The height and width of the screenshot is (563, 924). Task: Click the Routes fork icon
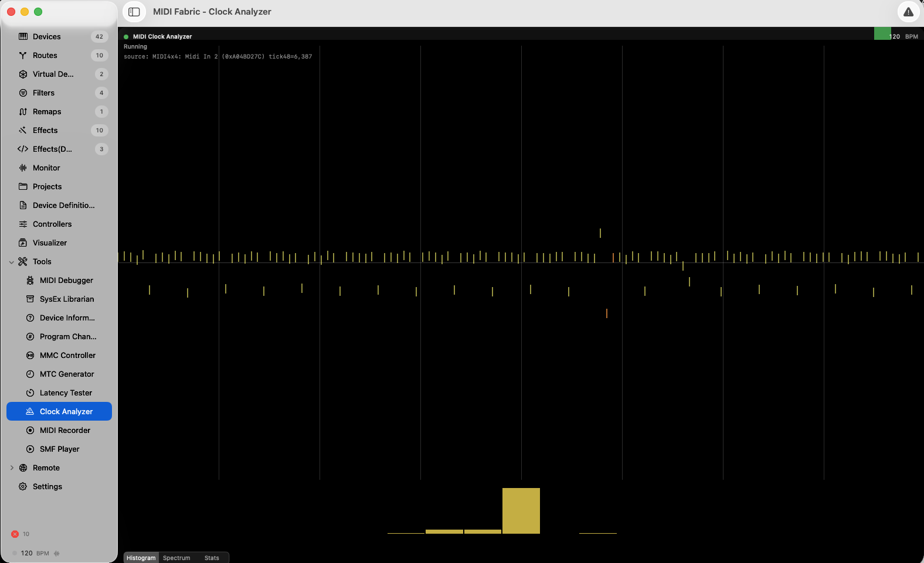(23, 55)
